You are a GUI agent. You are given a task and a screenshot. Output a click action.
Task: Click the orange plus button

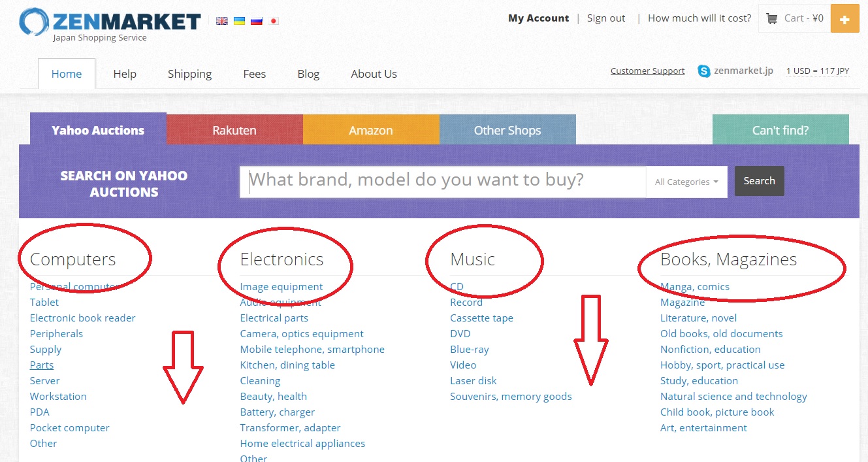(x=844, y=19)
